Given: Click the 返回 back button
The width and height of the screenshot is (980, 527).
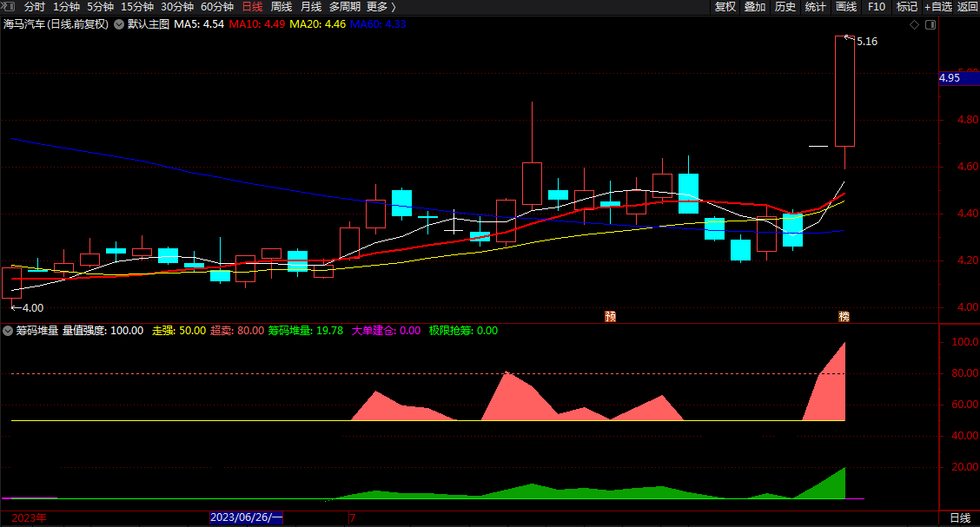Looking at the screenshot, I should pyautogui.click(x=967, y=7).
